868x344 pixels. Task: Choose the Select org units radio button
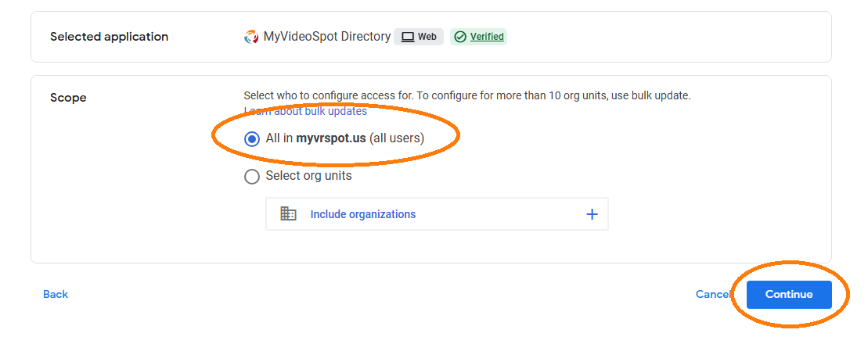(x=252, y=177)
